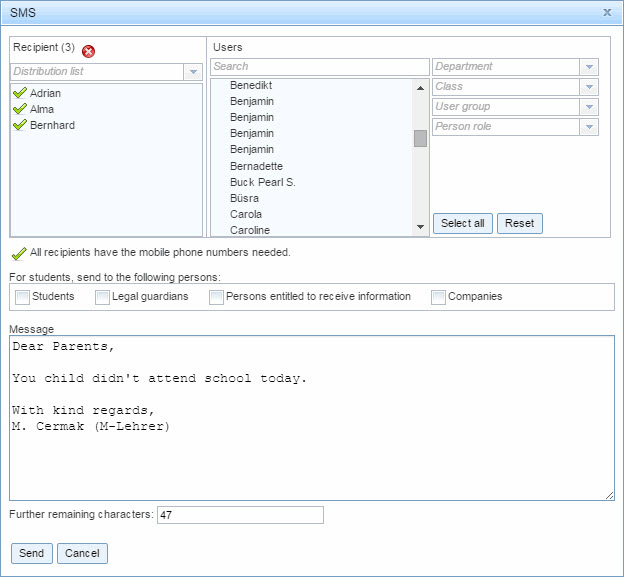Toggle the Companies checkbox
This screenshot has width=624, height=577.
pyautogui.click(x=438, y=297)
